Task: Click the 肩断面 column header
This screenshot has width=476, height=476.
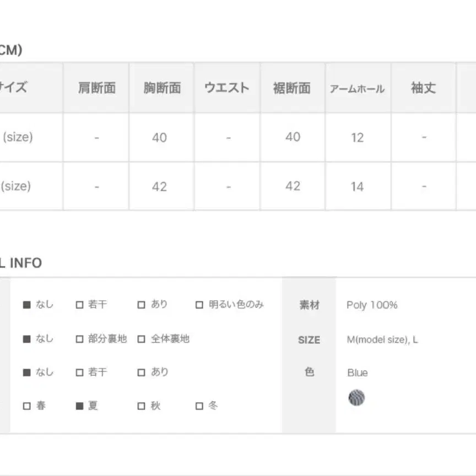Action: point(97,88)
